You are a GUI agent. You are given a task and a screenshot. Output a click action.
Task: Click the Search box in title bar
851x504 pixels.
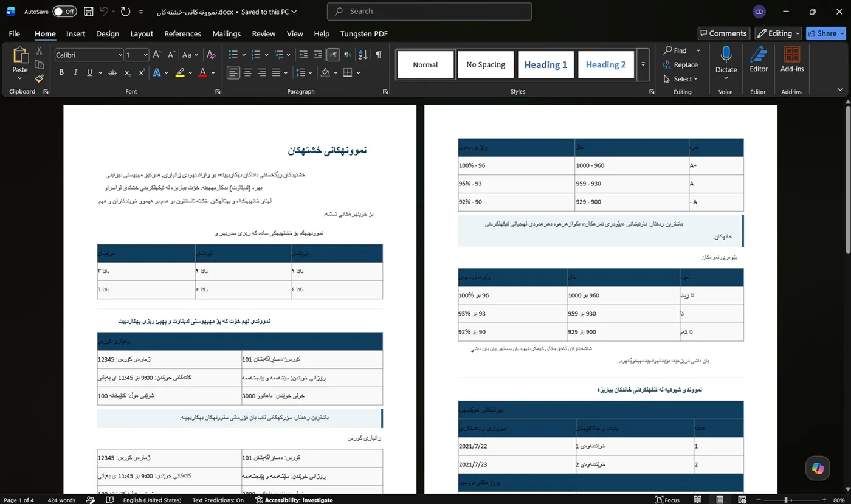[429, 12]
